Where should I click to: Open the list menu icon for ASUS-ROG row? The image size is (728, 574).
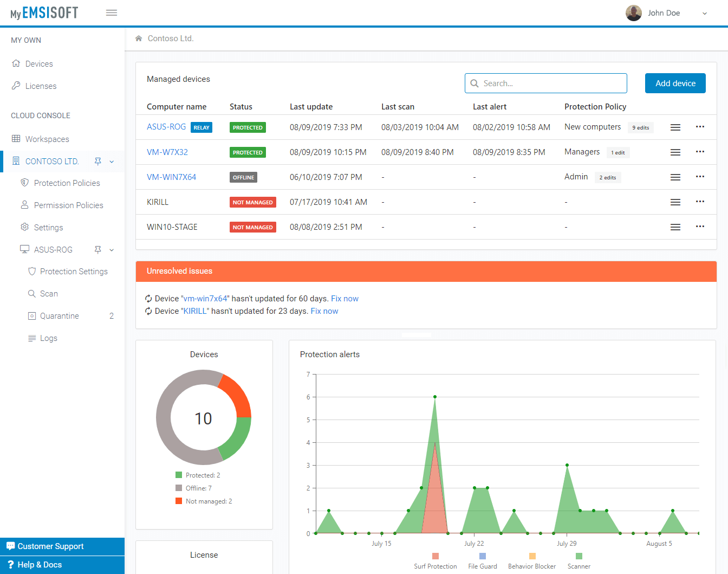click(x=675, y=127)
